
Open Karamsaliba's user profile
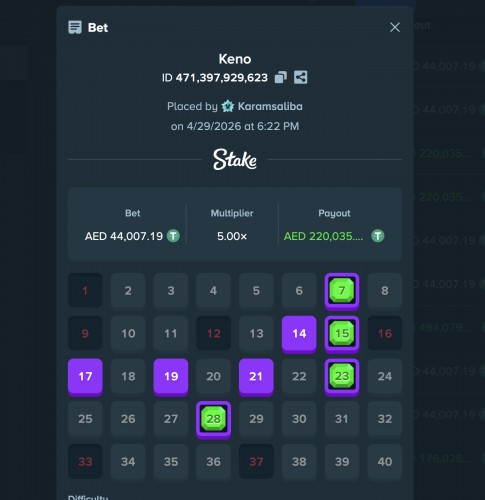click(x=270, y=106)
